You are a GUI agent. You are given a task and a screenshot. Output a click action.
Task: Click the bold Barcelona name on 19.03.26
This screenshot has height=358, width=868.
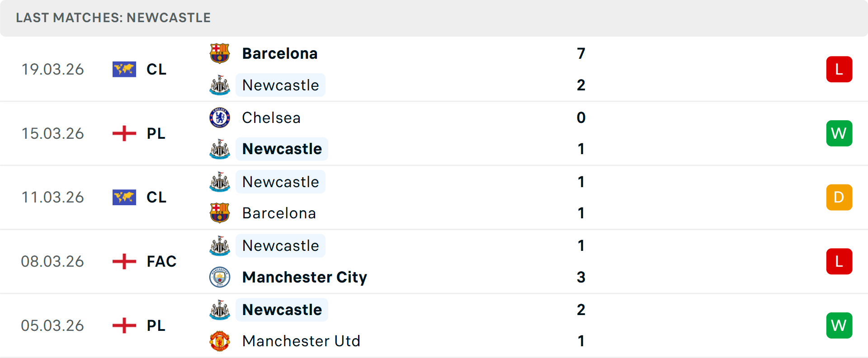(x=280, y=53)
